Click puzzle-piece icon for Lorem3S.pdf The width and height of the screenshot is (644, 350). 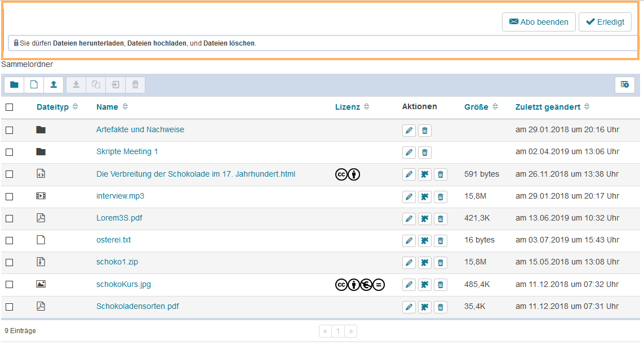[x=425, y=219]
